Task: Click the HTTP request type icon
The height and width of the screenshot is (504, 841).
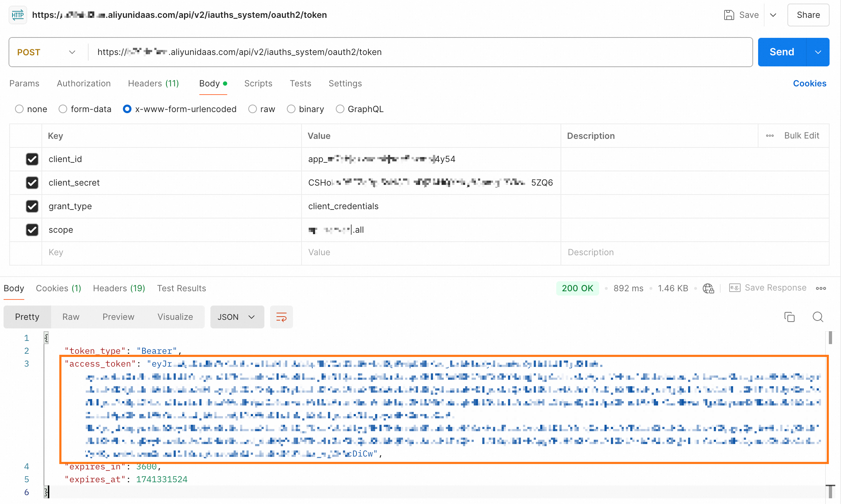Action: (18, 15)
